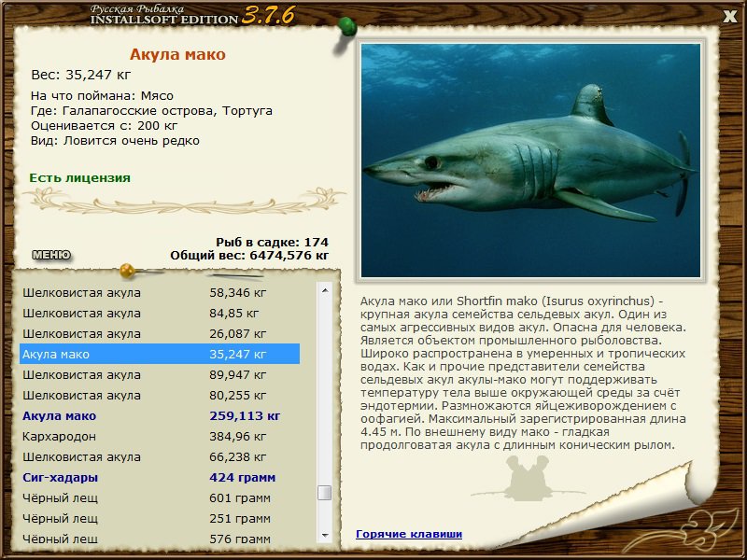Click the yellow pushpin above fish list
747x560 pixels.
coord(127,271)
